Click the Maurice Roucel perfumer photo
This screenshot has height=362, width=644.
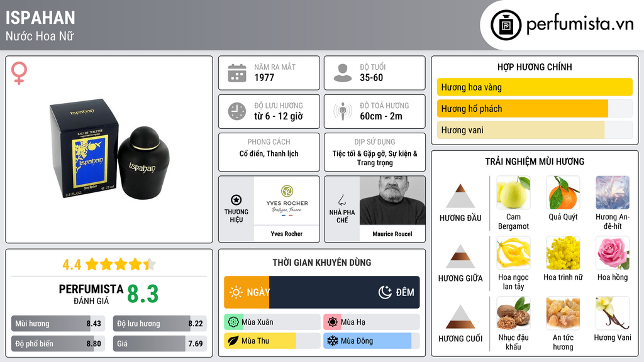[392, 200]
